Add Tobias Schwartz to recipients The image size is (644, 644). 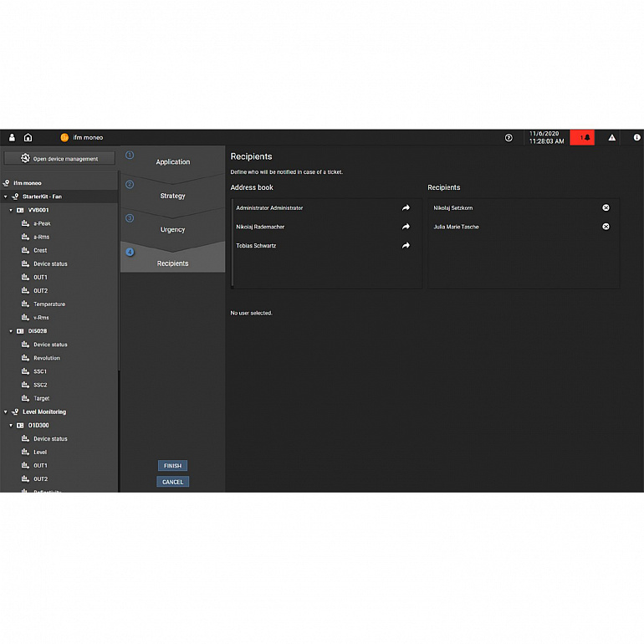click(x=406, y=246)
